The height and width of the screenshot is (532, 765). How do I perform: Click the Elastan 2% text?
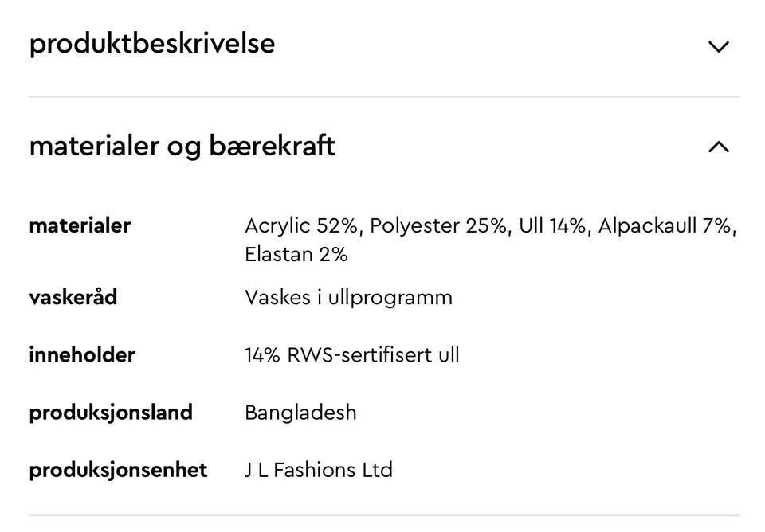(296, 255)
